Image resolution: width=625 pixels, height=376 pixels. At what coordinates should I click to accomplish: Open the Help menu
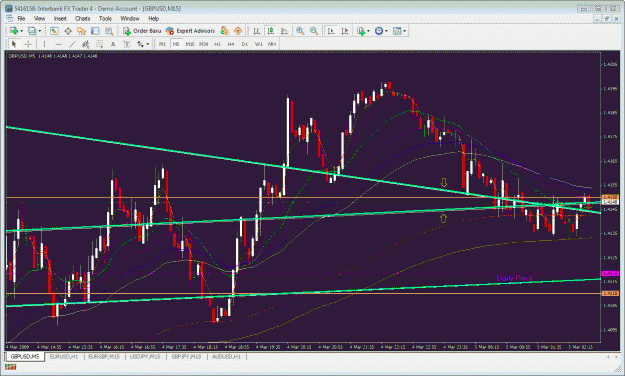pos(153,19)
